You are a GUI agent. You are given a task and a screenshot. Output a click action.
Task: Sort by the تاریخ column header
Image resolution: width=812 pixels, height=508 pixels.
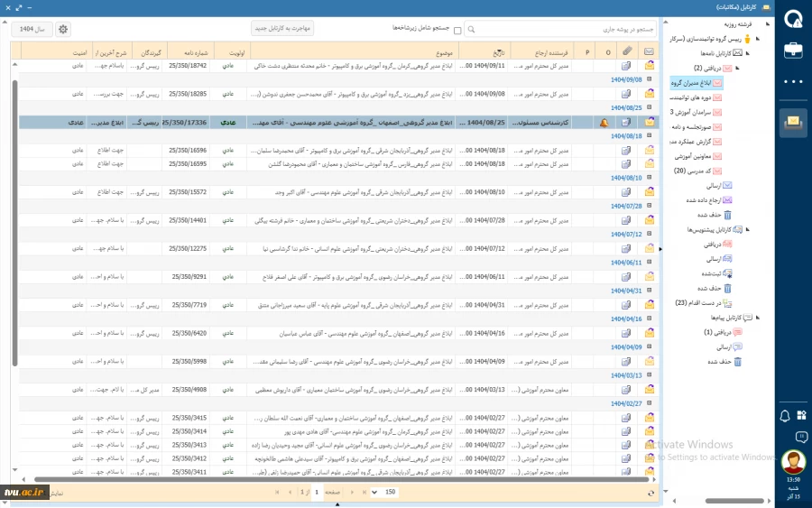click(484, 52)
